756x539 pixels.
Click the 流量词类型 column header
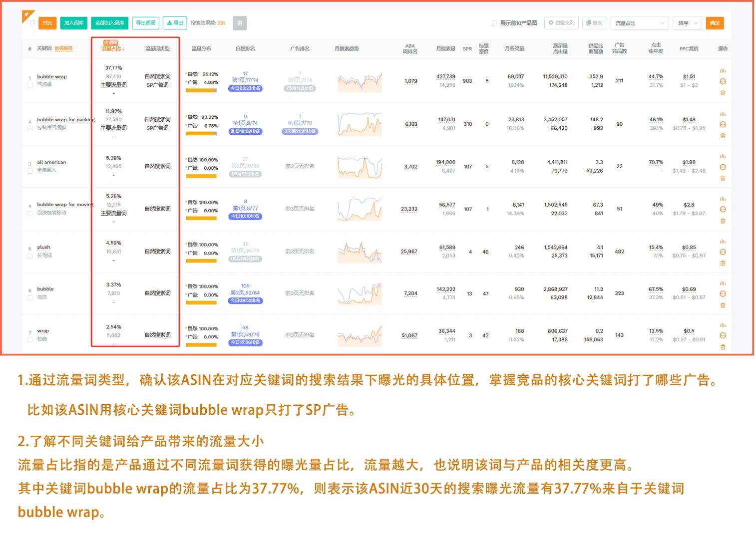pyautogui.click(x=157, y=49)
